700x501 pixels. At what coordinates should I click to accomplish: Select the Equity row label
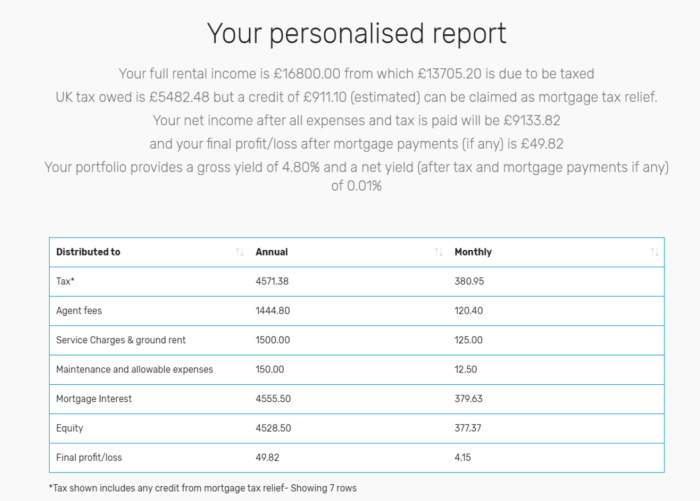(70, 428)
